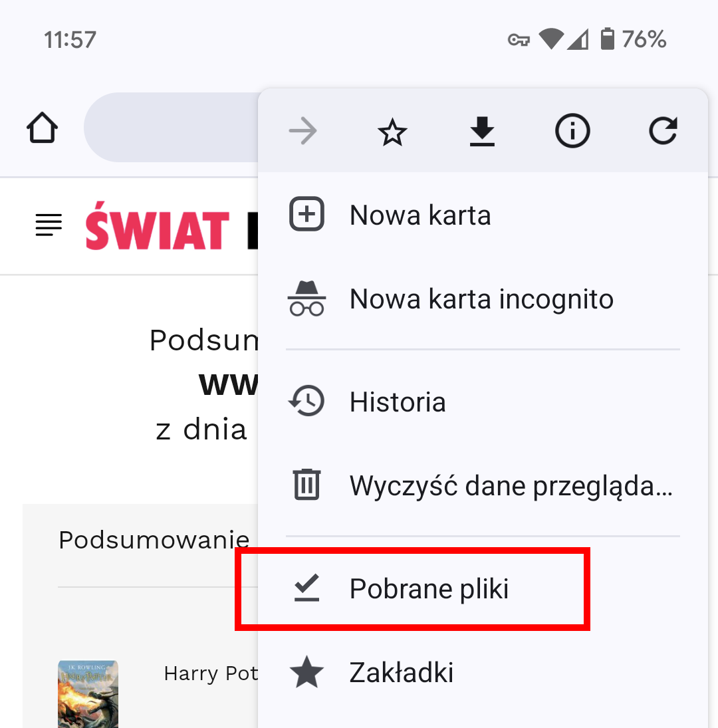Choose Wyczyść dane przeglądania option
The image size is (718, 728).
tap(483, 485)
